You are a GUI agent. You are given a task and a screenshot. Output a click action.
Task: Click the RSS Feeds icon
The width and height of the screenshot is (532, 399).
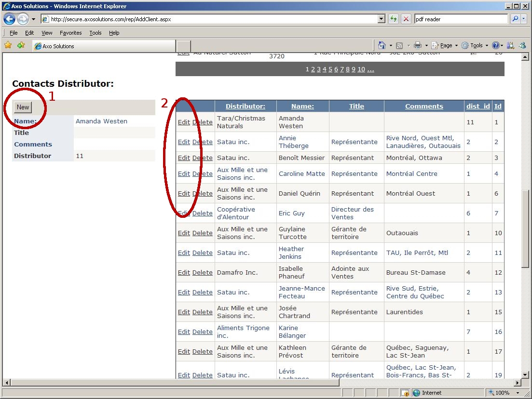click(x=399, y=45)
